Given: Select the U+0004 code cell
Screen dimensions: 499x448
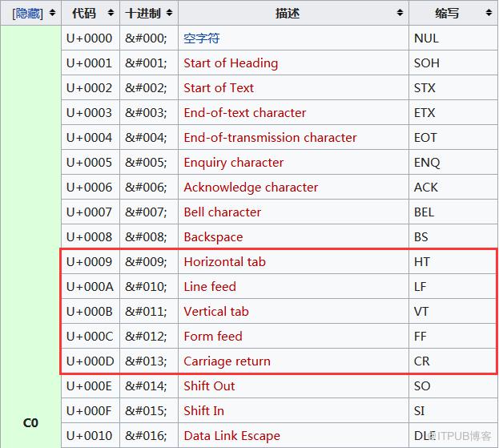Looking at the screenshot, I should [x=91, y=138].
